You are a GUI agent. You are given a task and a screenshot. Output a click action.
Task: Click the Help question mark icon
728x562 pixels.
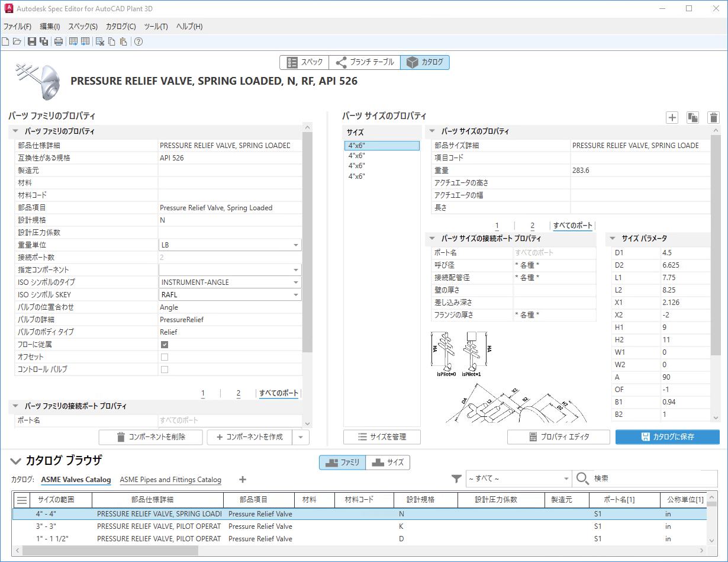[x=138, y=41]
